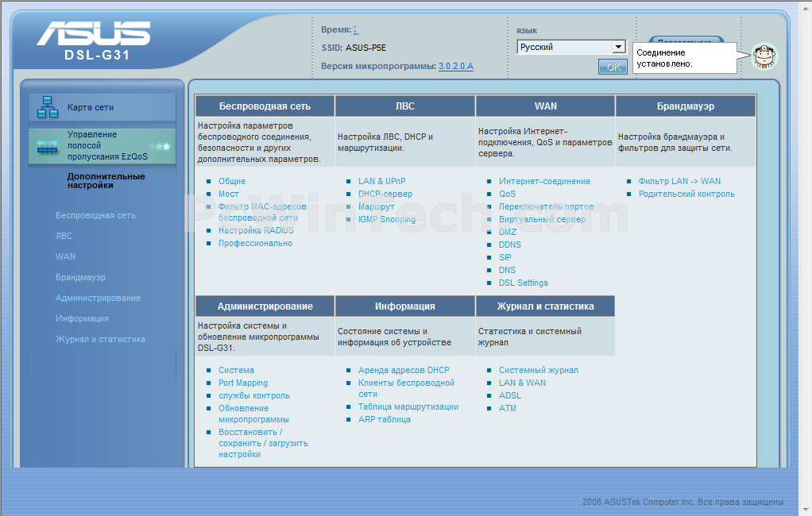Open the Таблица маршрутизации link

point(408,406)
